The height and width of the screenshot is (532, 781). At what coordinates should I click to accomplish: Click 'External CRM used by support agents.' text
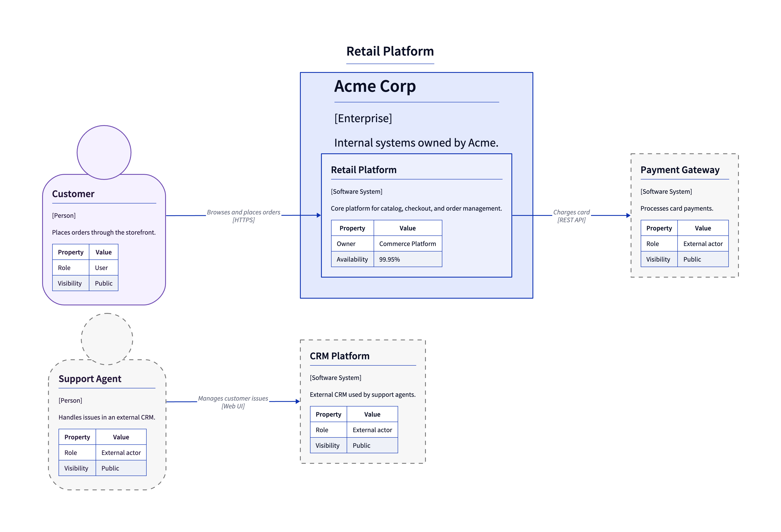click(x=363, y=394)
